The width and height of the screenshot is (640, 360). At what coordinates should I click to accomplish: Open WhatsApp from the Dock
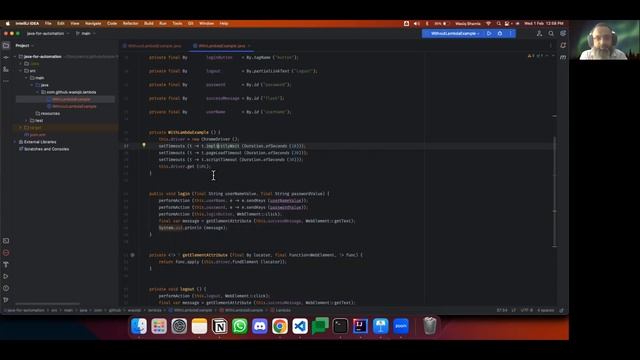(240, 326)
